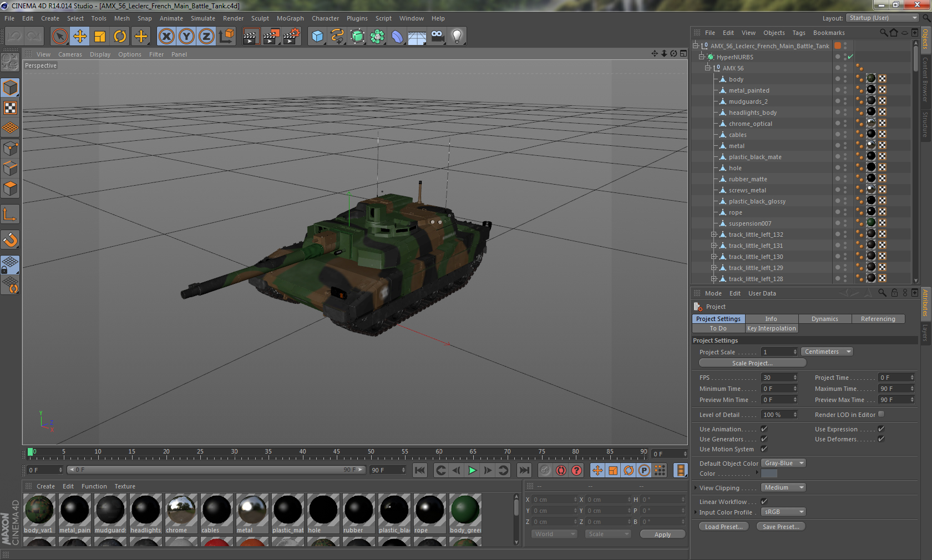Switch to Model mode in left palette
Viewport: 932px width, 560px height.
click(10, 88)
